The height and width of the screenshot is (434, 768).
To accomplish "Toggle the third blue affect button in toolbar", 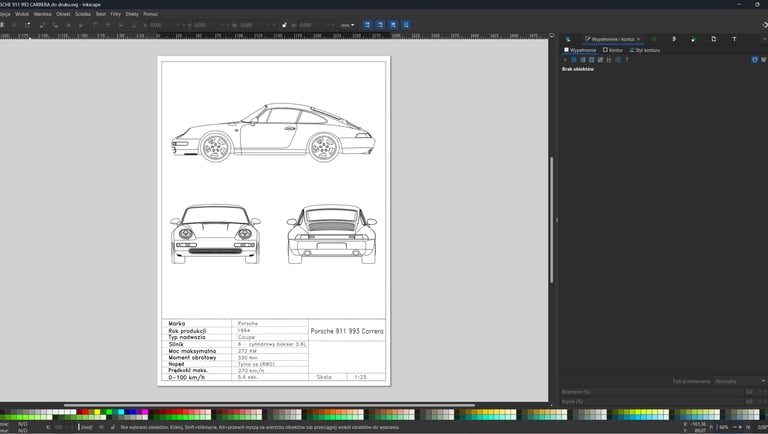I will coord(395,24).
